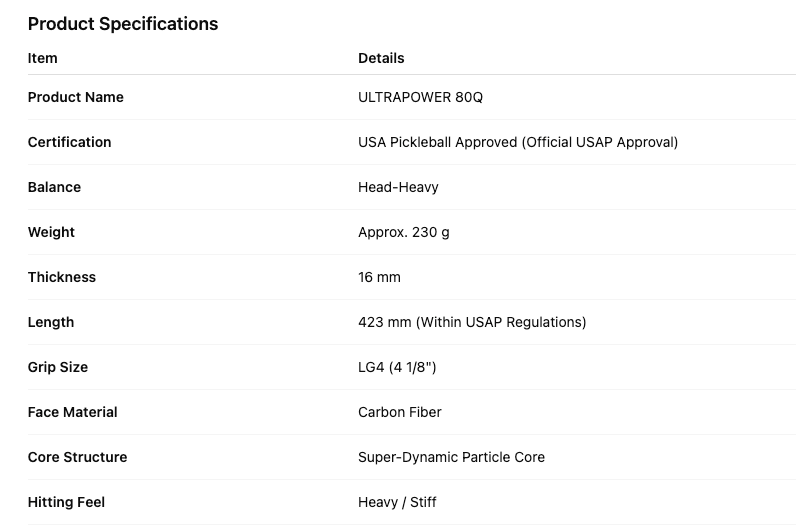This screenshot has width=802, height=532.
Task: Click the Approx. 230 g value
Action: (404, 232)
